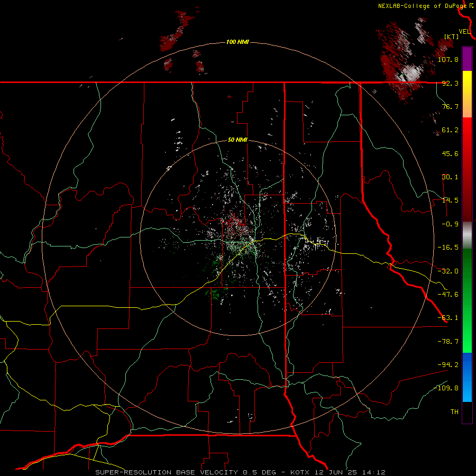Select the -16.5 legend value
The height and width of the screenshot is (476, 476).
448,248
